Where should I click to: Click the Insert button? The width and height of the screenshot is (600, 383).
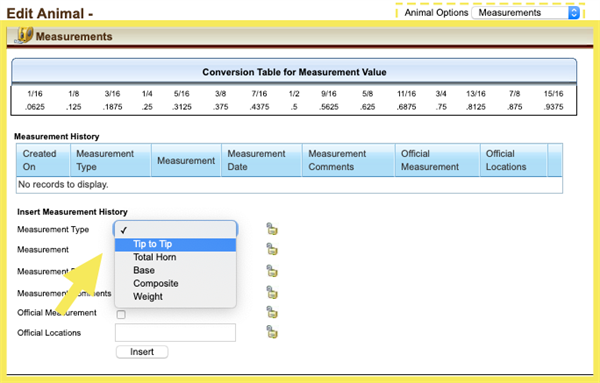[142, 352]
